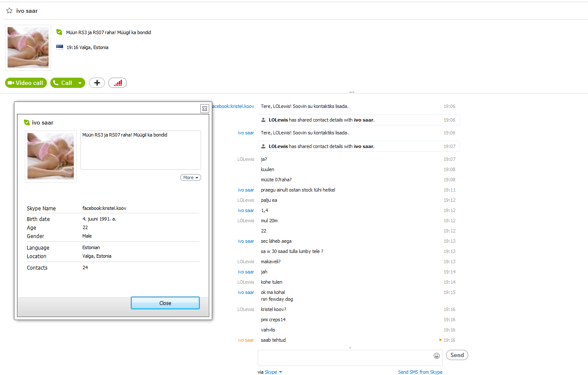Click the message 'müüte 07raha?'
This screenshot has height=375, width=588.
tap(276, 180)
